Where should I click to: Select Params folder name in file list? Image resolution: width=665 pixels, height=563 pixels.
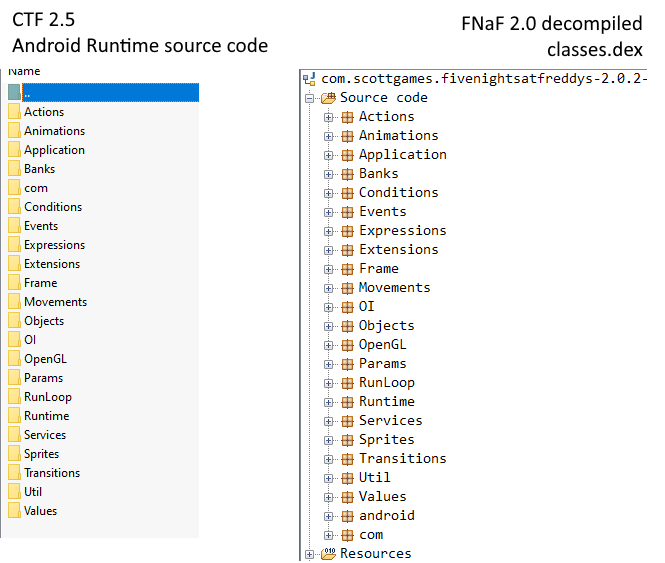click(43, 378)
